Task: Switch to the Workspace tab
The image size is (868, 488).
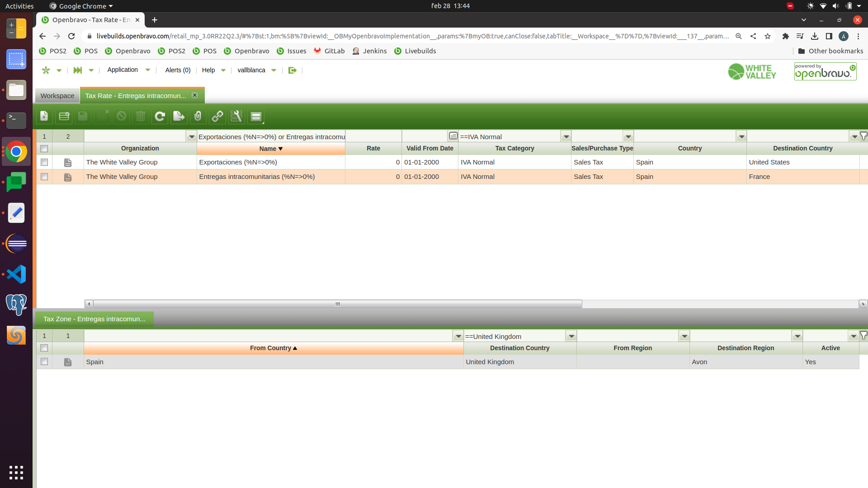Action: tap(57, 96)
